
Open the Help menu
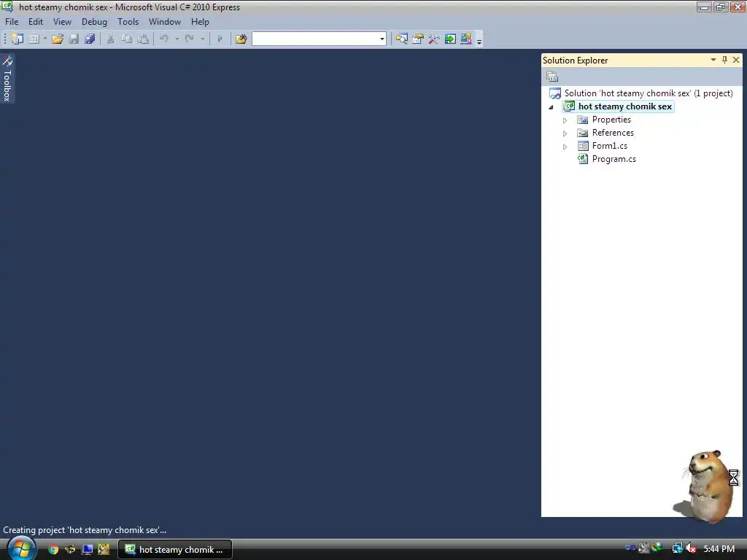(x=200, y=22)
